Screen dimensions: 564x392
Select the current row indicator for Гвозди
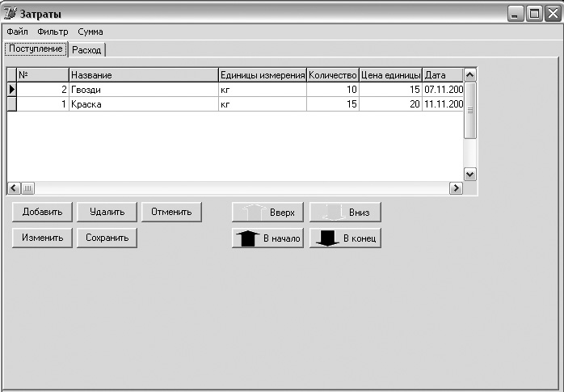12,90
